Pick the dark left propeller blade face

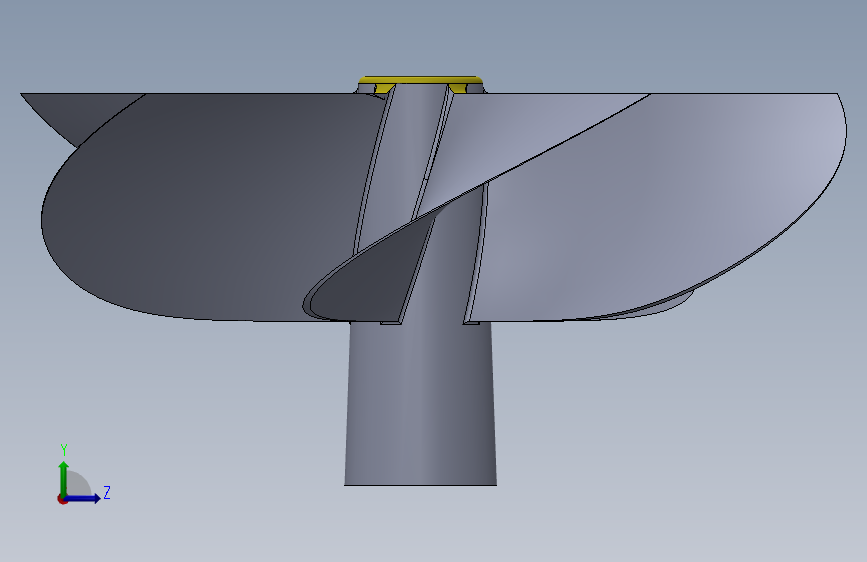(x=205, y=207)
